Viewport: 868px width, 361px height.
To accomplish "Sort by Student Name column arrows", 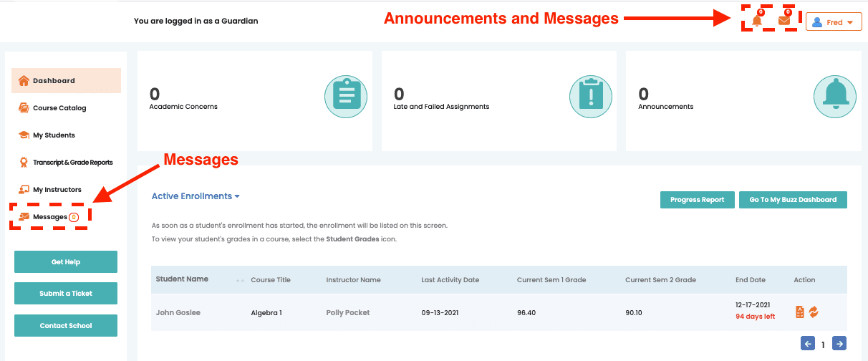I will click(240, 280).
